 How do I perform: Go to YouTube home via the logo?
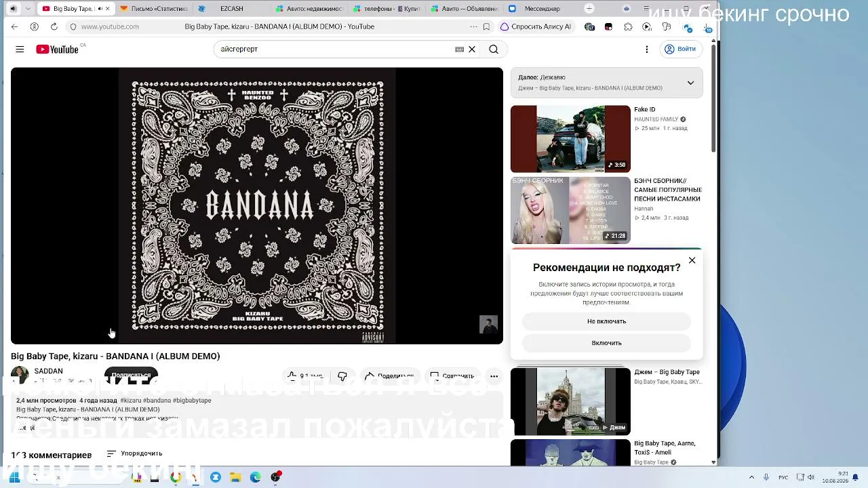click(x=58, y=49)
